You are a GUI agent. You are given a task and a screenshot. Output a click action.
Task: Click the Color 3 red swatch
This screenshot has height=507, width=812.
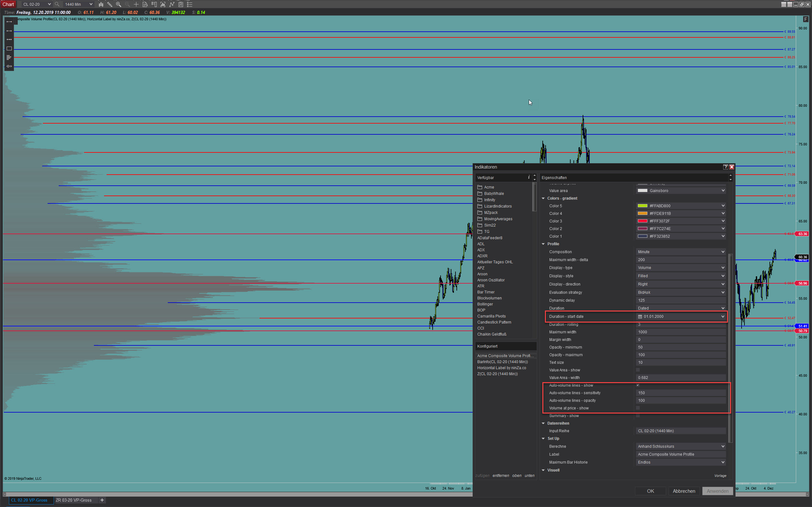[x=642, y=221]
